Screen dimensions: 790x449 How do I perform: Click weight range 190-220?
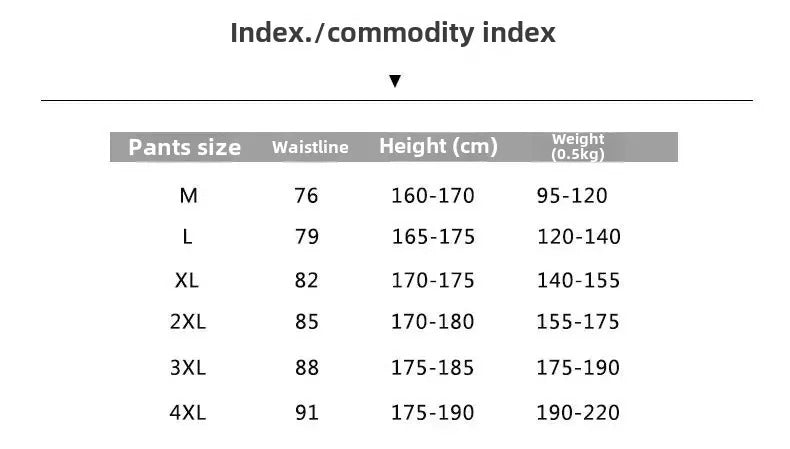pos(578,411)
